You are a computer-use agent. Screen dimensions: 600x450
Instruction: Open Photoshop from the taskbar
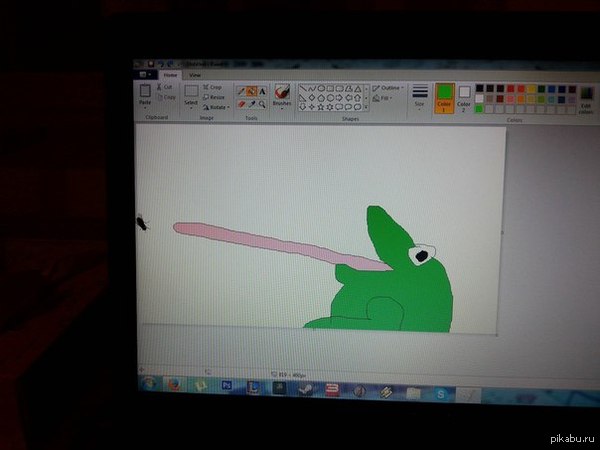point(227,385)
